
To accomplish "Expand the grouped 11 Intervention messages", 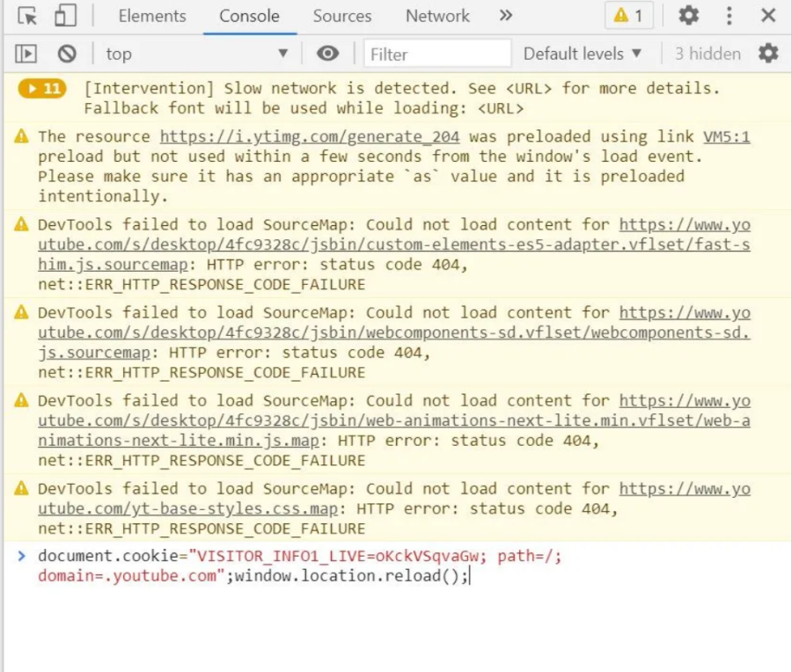I will point(42,89).
